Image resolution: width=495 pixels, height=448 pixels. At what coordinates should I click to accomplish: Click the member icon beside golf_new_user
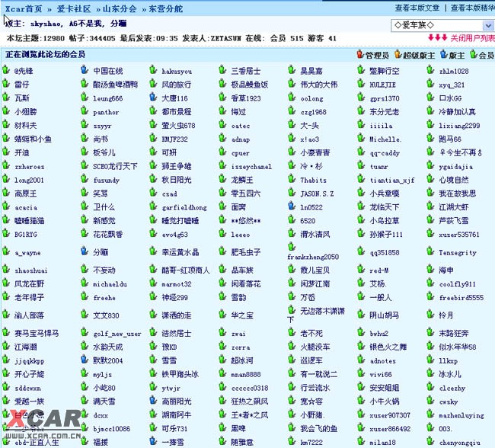pos(85,331)
